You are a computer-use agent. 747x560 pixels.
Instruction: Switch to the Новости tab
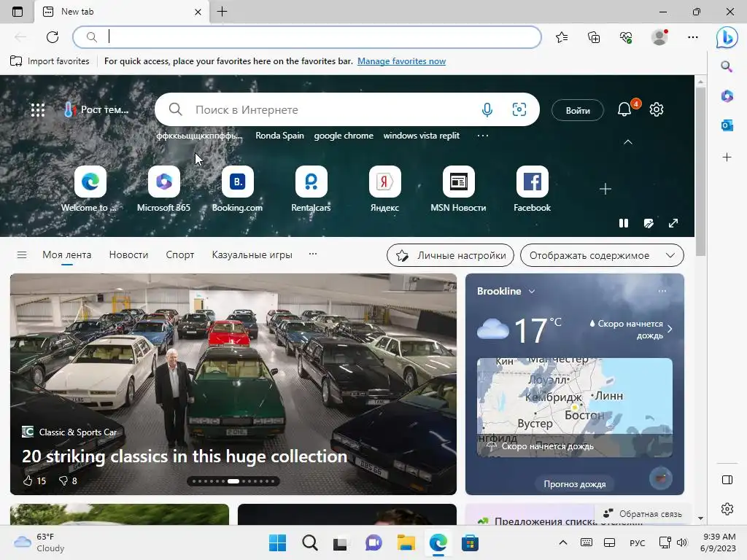[x=128, y=254]
